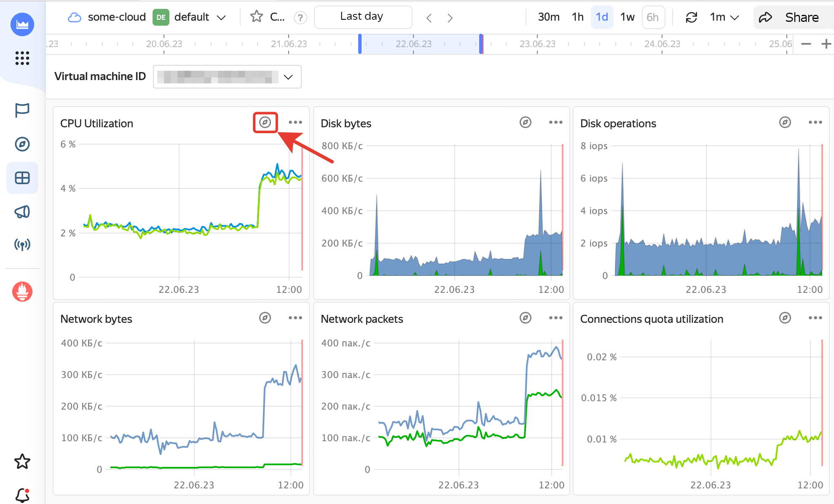
Task: Click the sidebar compass explorer icon
Action: (22, 144)
